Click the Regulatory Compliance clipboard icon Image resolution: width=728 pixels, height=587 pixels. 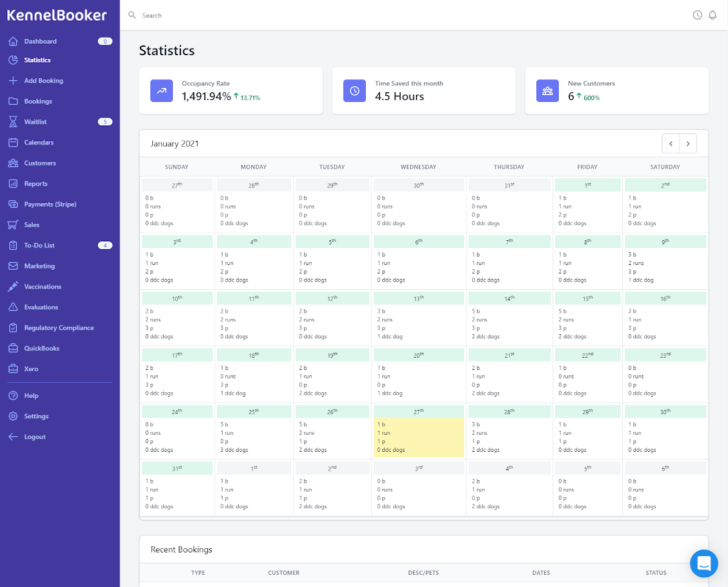pyautogui.click(x=13, y=328)
